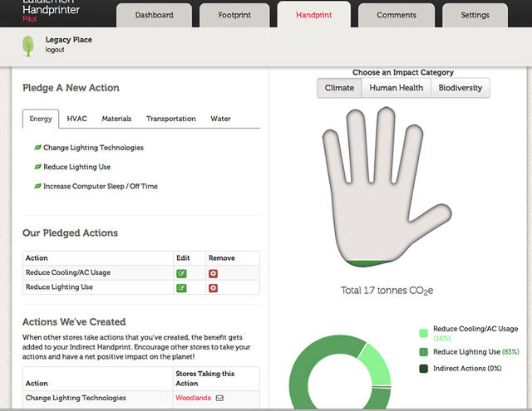Pledge Increase Computer Sleep / Off Time
532x411 pixels.
tap(101, 186)
